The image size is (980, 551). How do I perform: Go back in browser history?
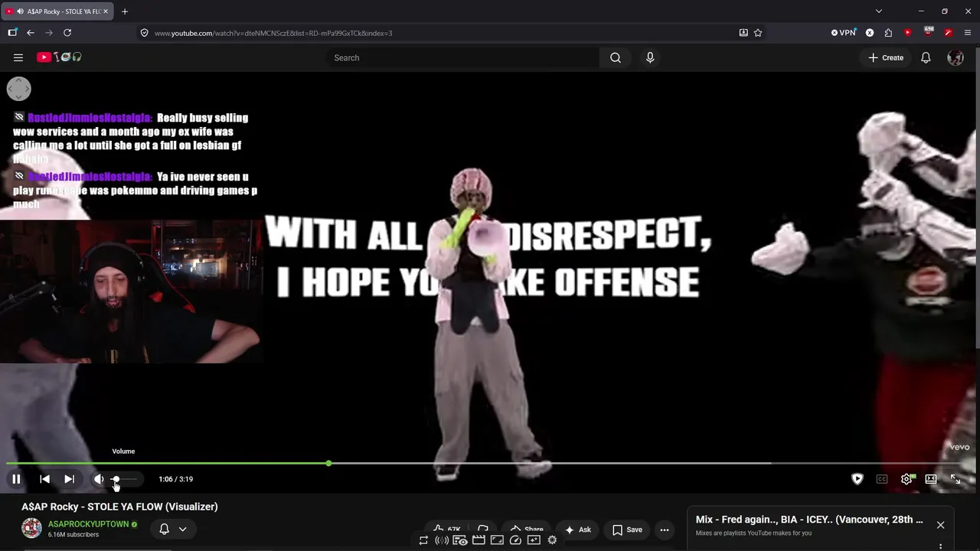tap(31, 33)
